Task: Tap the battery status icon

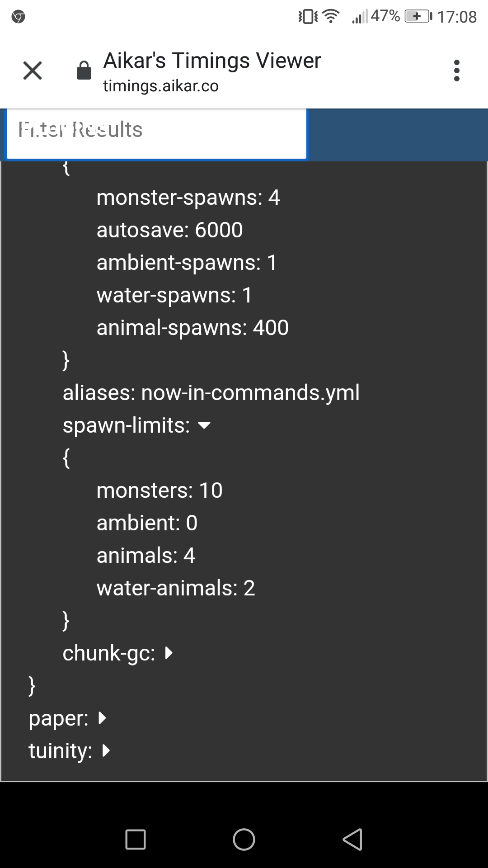Action: [x=418, y=17]
